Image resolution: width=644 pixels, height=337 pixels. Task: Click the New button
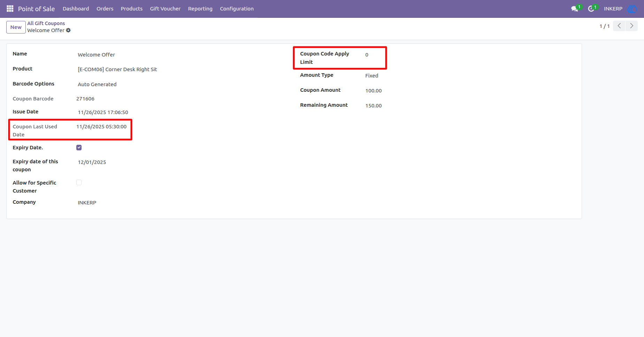point(16,27)
